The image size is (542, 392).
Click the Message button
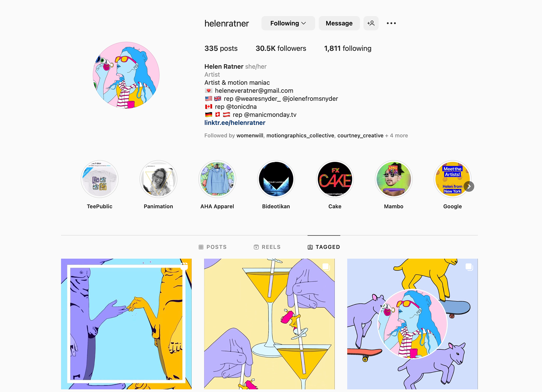[x=339, y=23]
